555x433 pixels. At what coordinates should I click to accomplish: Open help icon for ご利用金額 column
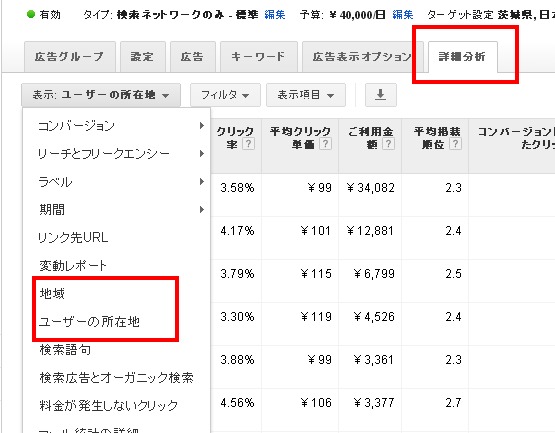[x=388, y=144]
